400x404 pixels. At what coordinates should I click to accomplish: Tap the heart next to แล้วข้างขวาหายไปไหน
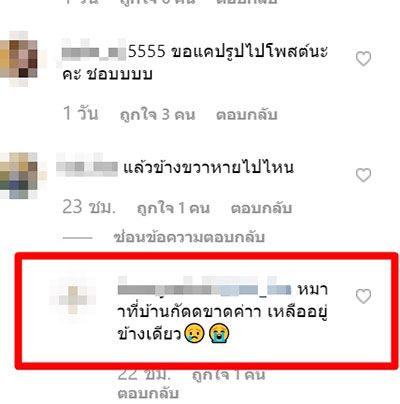tap(363, 175)
